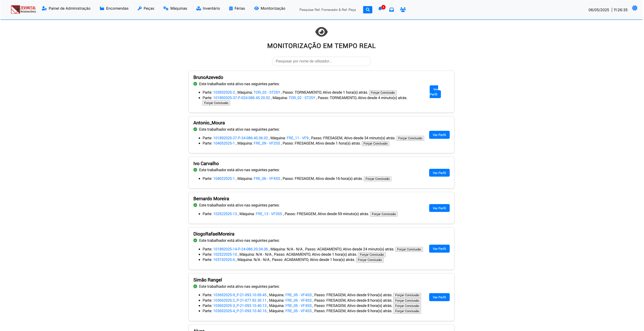644x331 pixels.
Task: Open the Férias menu item
Action: coord(237,8)
